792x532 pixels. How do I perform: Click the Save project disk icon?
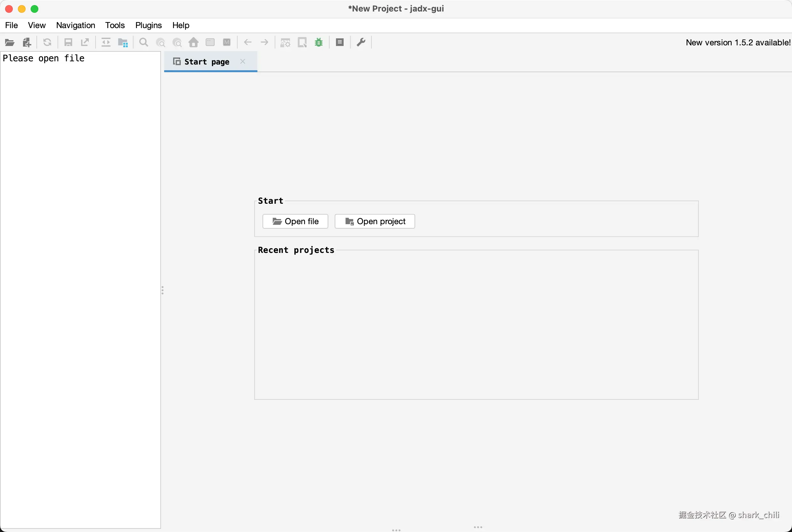pos(68,42)
